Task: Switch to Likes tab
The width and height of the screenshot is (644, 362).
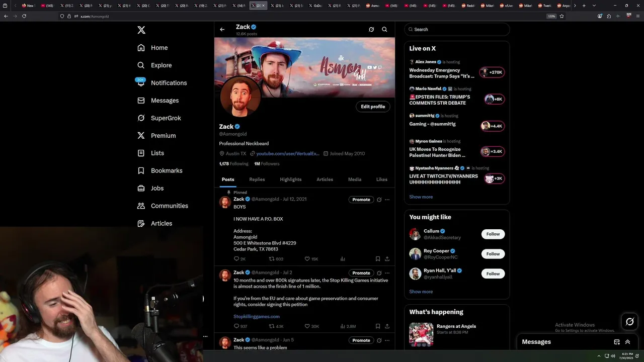Action: pyautogui.click(x=382, y=179)
